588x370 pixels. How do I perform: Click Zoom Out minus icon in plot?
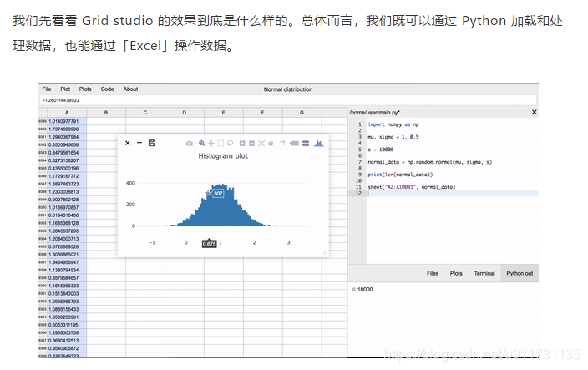pos(251,143)
